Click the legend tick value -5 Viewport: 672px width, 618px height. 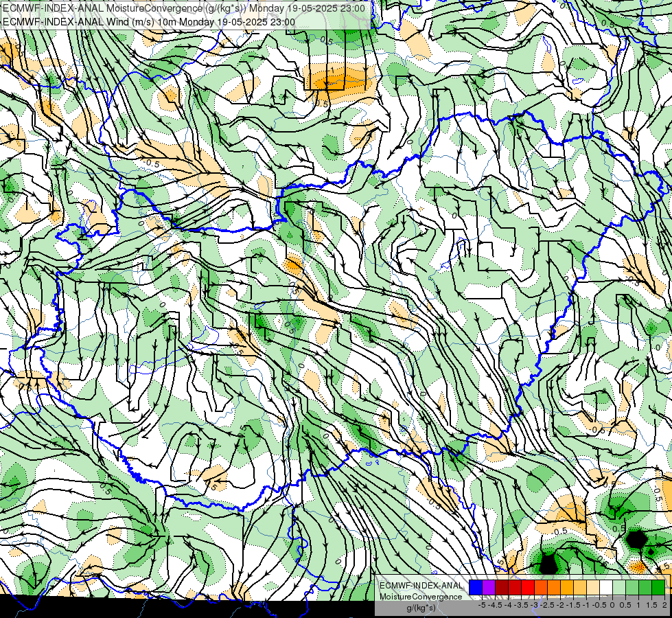click(x=482, y=605)
